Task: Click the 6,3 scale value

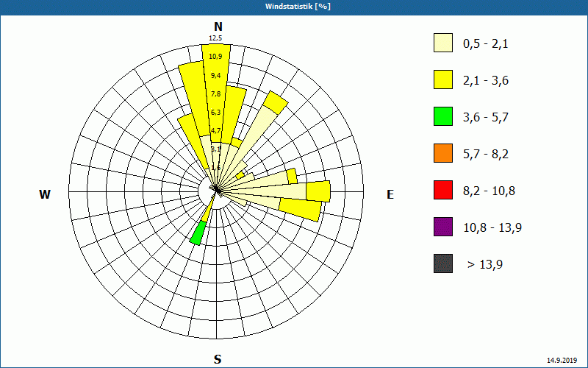Action: [x=215, y=113]
